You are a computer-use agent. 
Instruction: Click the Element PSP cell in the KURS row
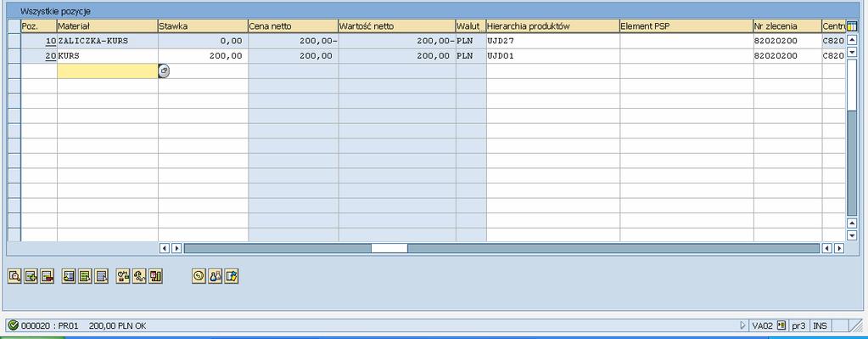point(686,56)
